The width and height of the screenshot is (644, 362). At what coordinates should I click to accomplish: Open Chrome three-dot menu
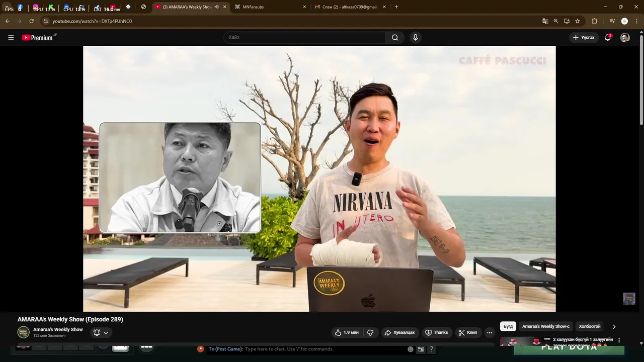[637, 21]
